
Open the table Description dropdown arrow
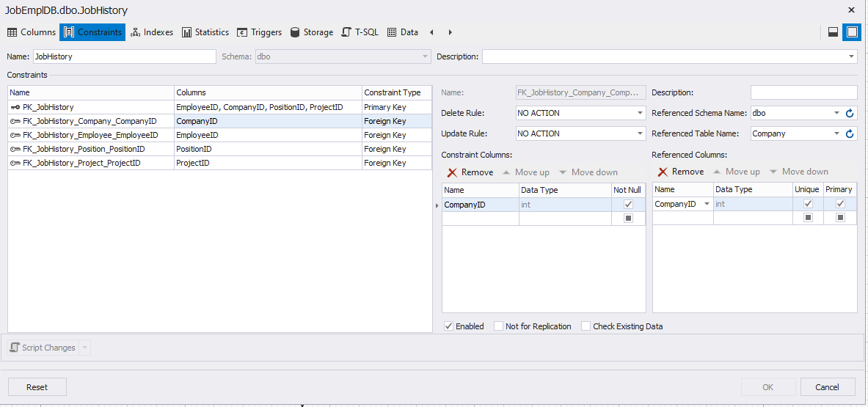851,56
